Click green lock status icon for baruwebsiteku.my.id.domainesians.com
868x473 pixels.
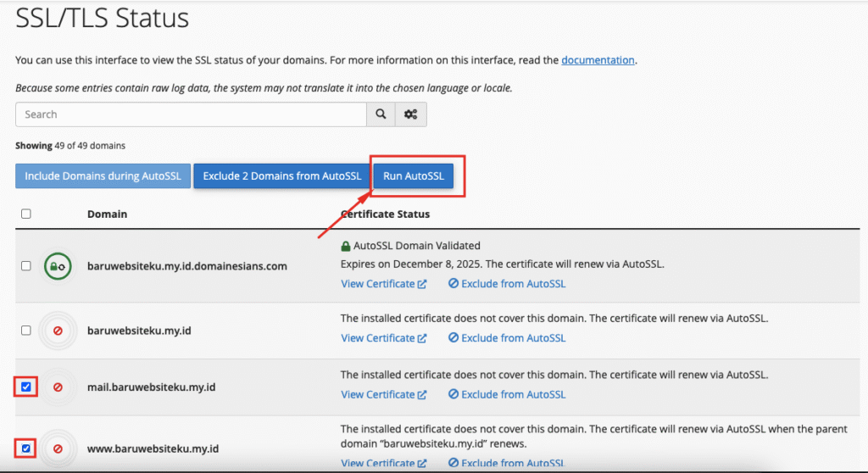tap(58, 266)
